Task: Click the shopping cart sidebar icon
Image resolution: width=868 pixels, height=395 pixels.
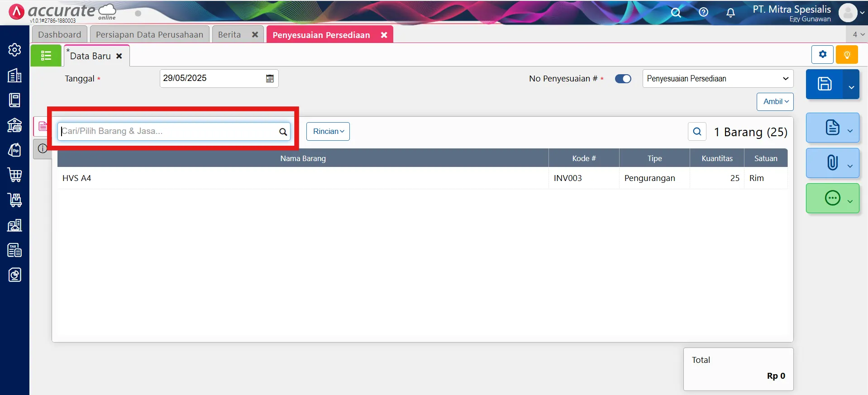Action: pos(14,175)
